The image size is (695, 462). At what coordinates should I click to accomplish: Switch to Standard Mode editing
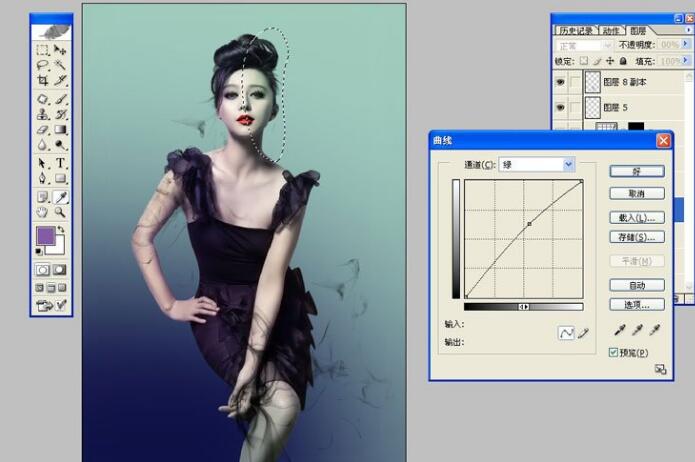43,270
